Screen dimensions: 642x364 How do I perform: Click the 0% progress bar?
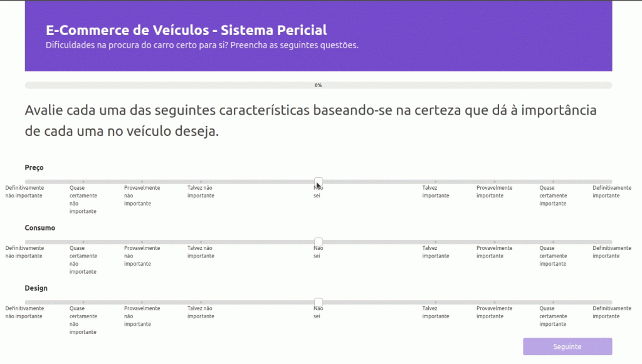318,85
